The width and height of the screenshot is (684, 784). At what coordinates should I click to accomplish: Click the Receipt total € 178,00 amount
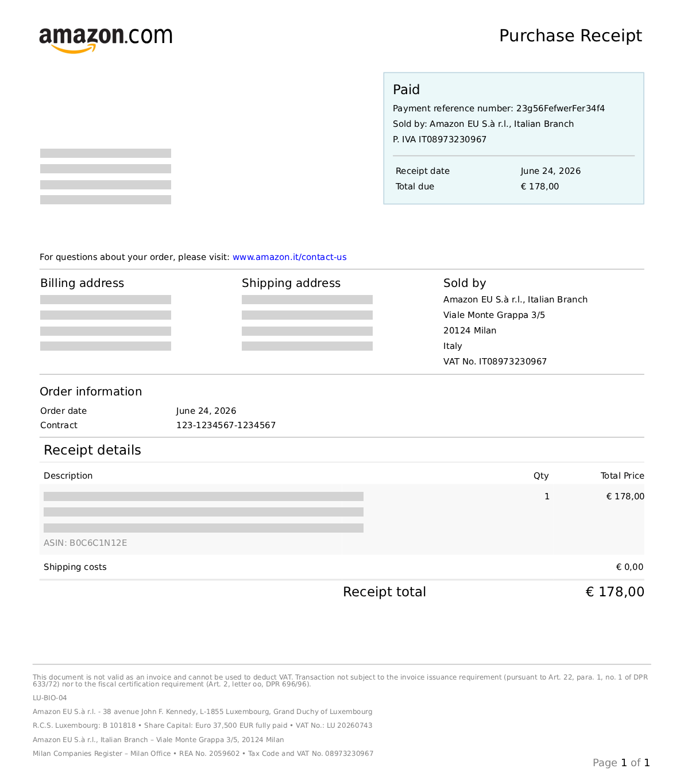click(615, 592)
